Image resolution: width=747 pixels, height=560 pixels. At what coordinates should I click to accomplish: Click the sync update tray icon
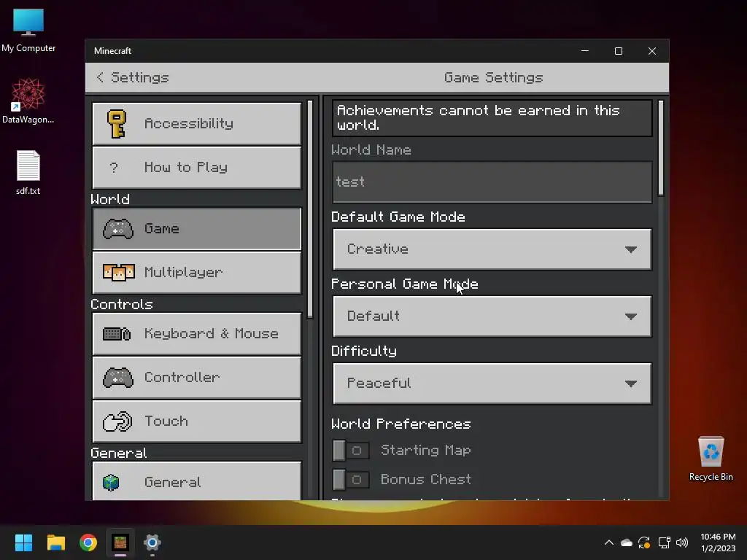coord(644,542)
